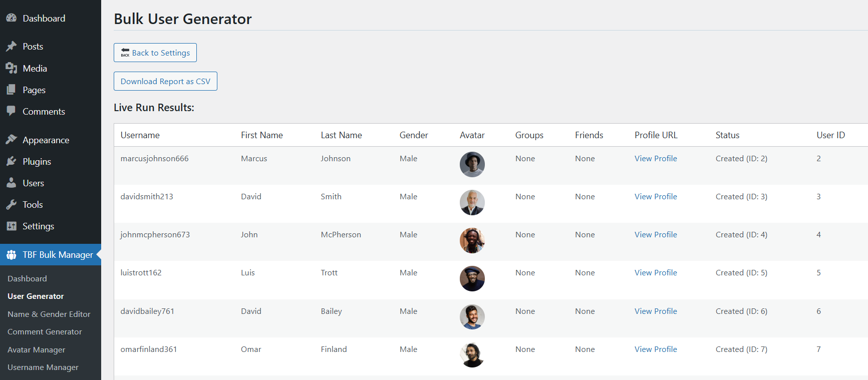Click the Settings sliders icon
The height and width of the screenshot is (380, 868).
[x=11, y=226]
